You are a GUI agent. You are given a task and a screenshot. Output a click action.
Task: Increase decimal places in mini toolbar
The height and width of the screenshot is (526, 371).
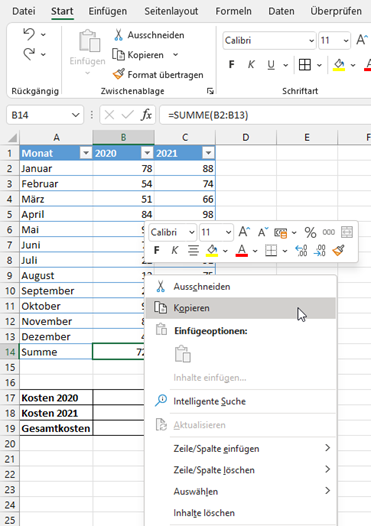(x=301, y=250)
